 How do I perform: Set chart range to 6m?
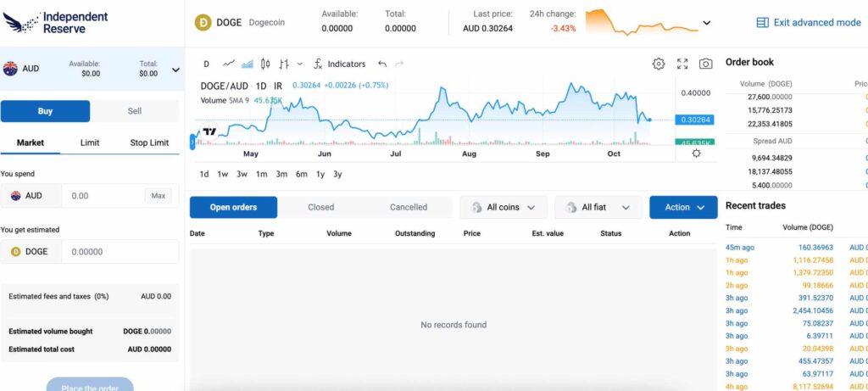tap(301, 174)
